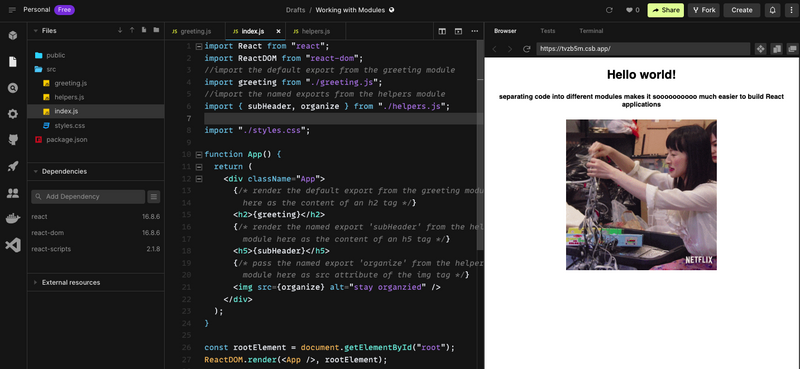800x369 pixels.
Task: Switch to the Tests tab
Action: pyautogui.click(x=547, y=31)
